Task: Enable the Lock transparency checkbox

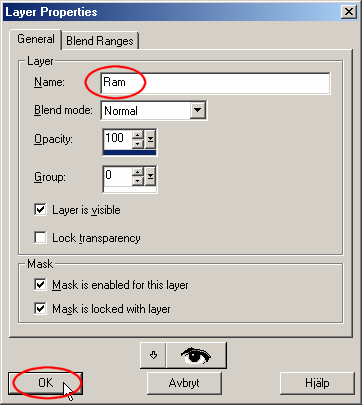Action: coord(40,238)
